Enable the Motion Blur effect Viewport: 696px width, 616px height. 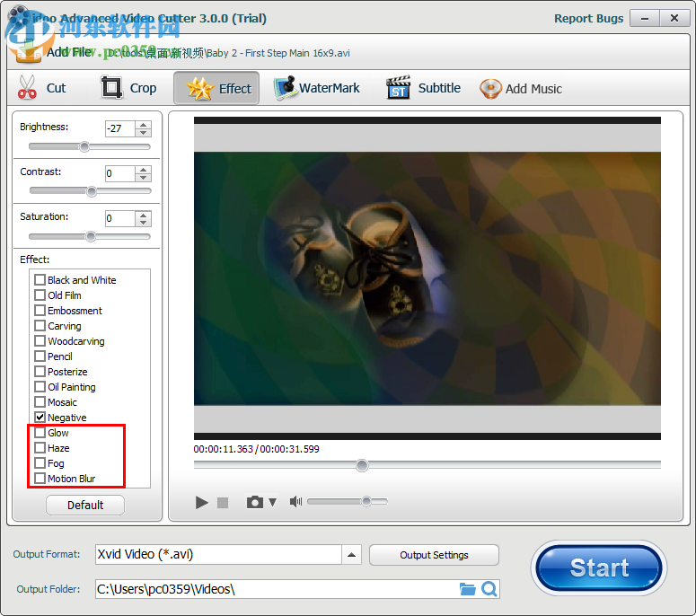[x=40, y=479]
